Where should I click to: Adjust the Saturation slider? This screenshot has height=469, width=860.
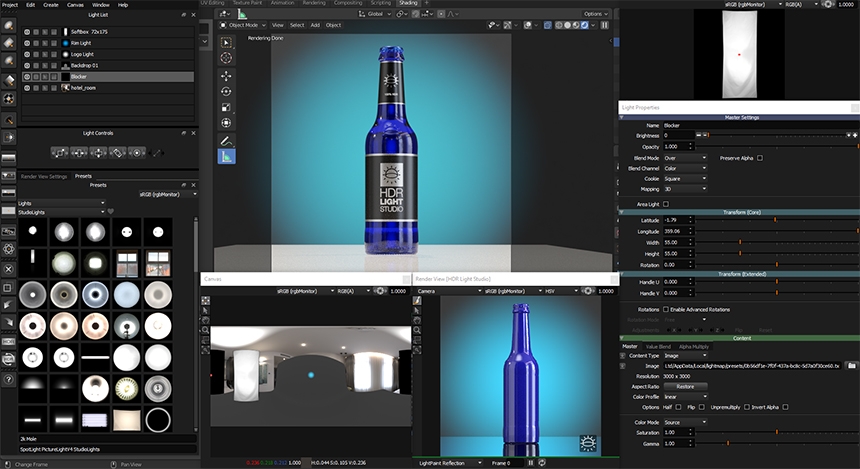point(776,432)
